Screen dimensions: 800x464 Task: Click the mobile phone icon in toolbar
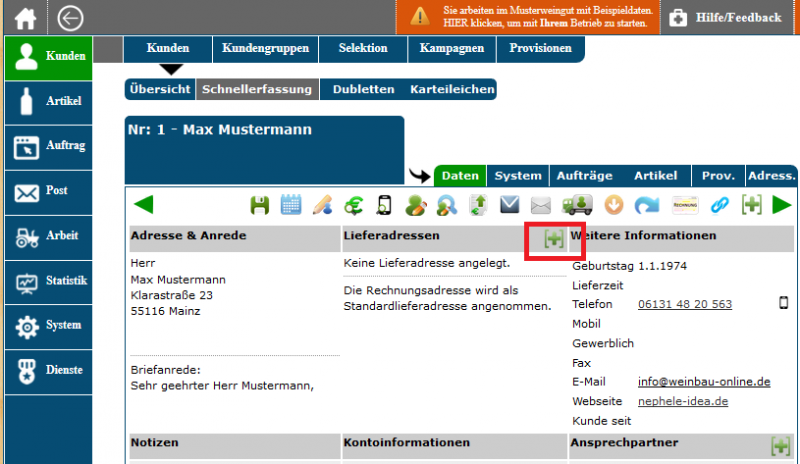coord(384,205)
